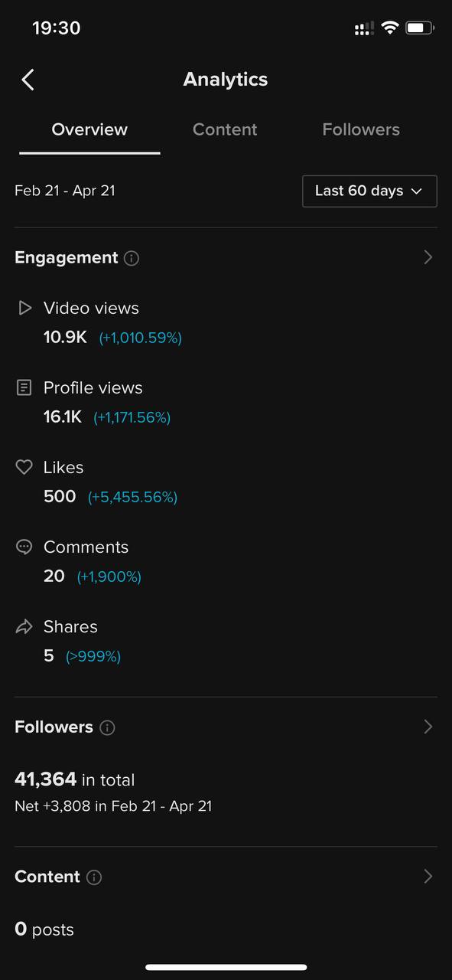The height and width of the screenshot is (980, 452).
Task: Tap the Profile views document icon
Action: point(24,387)
